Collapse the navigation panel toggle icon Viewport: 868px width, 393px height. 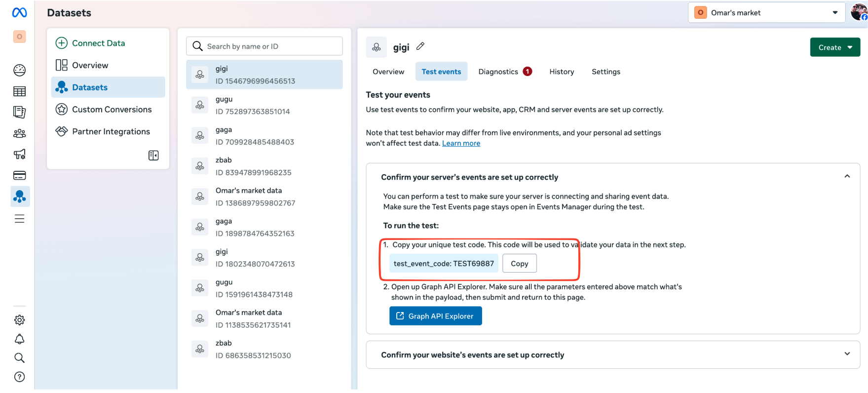point(153,156)
